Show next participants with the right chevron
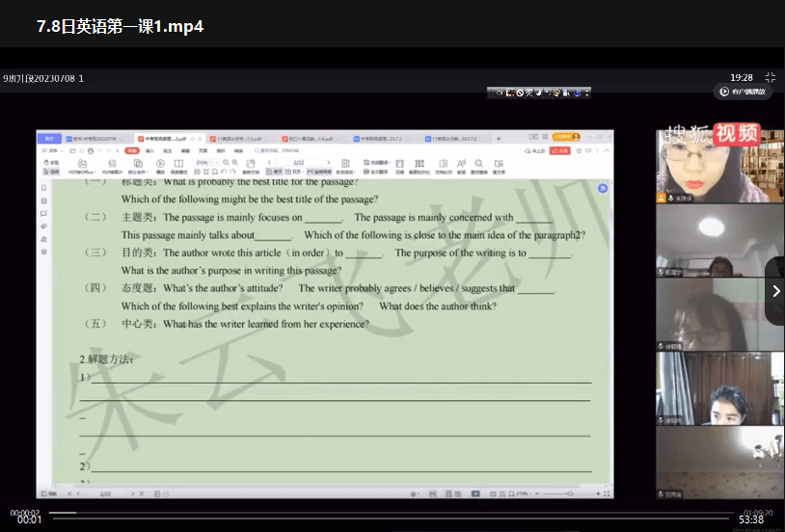 coord(776,291)
